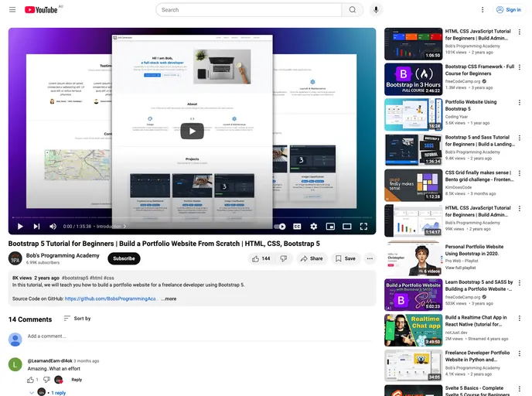Open more actions ellipsis below video

point(370,258)
